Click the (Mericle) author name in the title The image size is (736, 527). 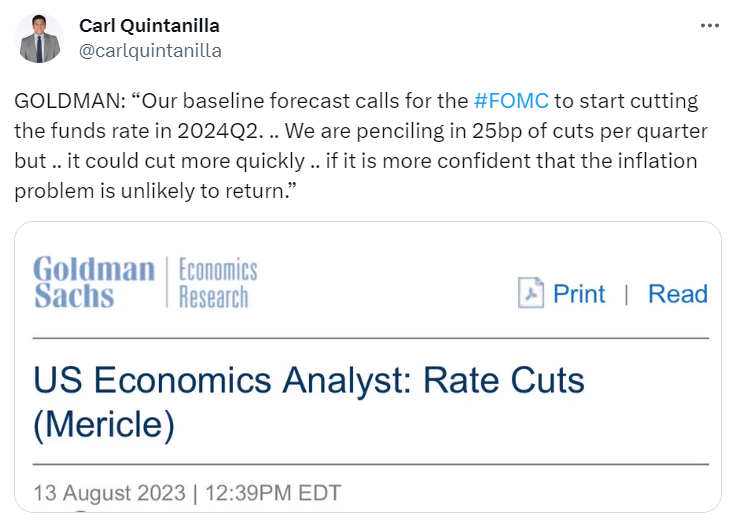(x=104, y=425)
